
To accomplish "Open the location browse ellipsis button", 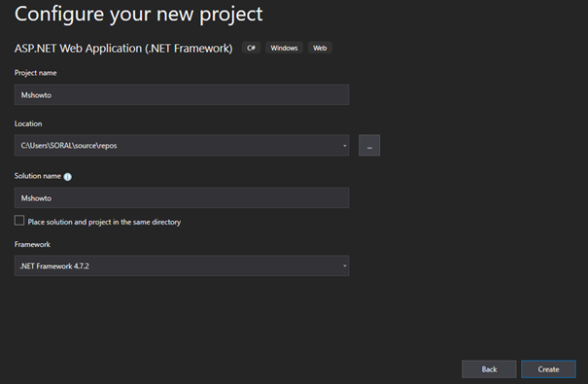I will click(x=369, y=145).
